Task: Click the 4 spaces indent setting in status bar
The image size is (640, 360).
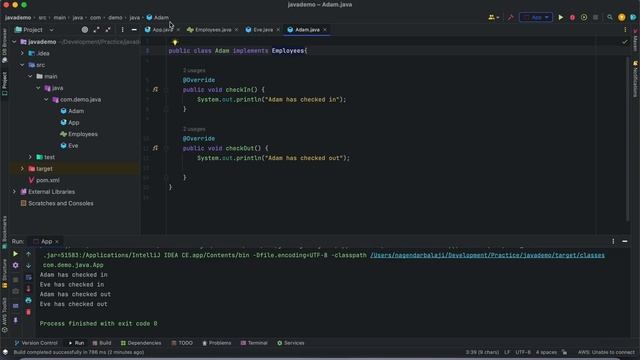Action: click(x=546, y=352)
